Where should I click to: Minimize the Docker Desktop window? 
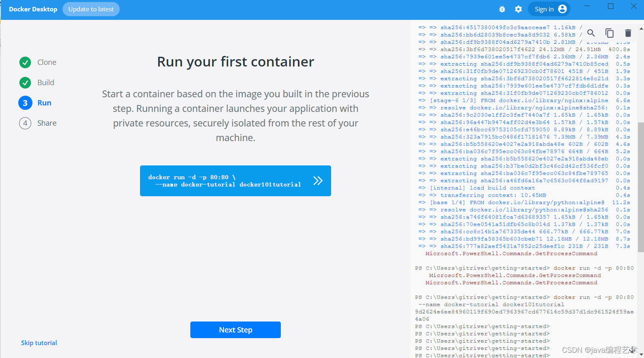click(x=587, y=6)
